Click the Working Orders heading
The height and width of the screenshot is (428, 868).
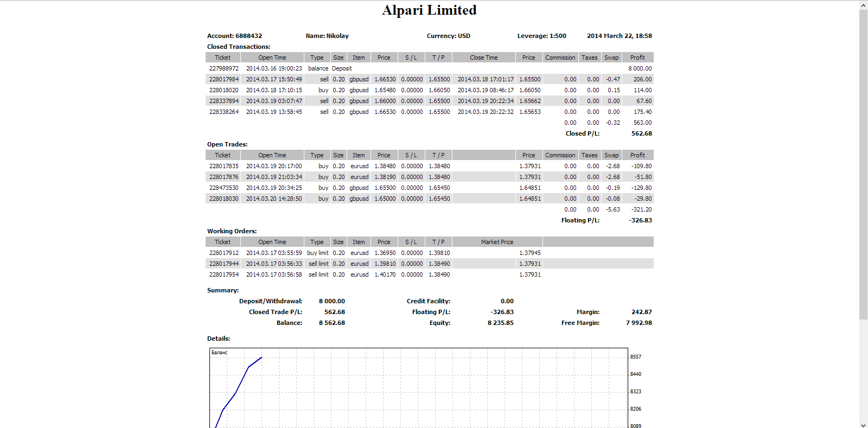click(232, 231)
